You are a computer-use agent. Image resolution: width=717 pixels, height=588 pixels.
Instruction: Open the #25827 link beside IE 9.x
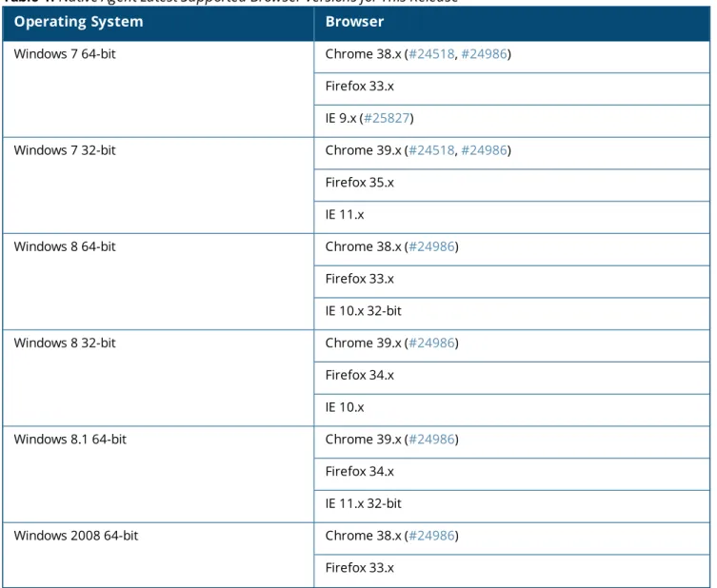click(x=387, y=118)
